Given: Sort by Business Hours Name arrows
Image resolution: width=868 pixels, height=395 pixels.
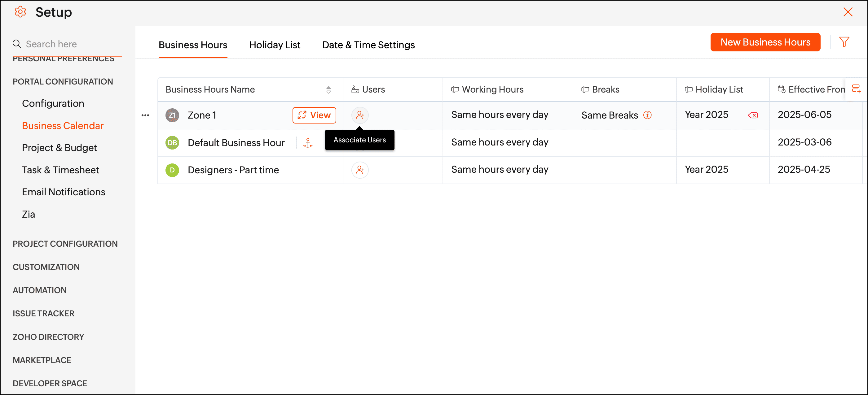Looking at the screenshot, I should click(x=328, y=89).
